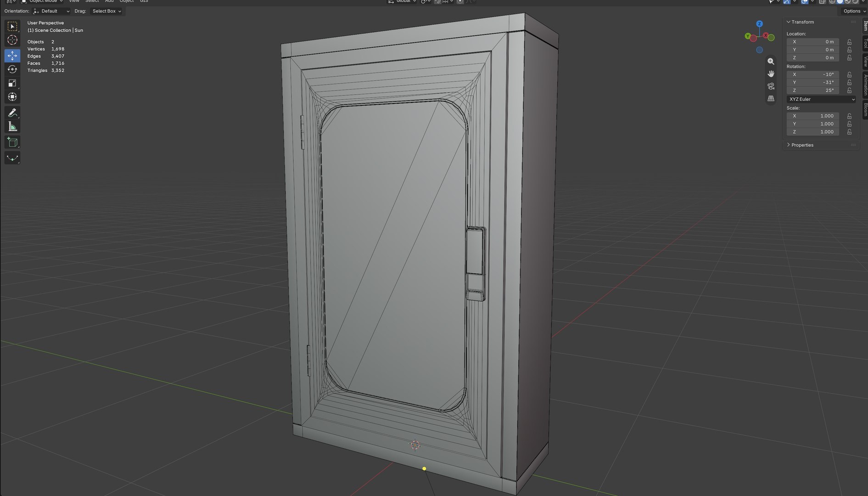Screen dimensions: 868x496
Task: Click the 'Vertices 1,698' statistic text
Action: pos(46,49)
